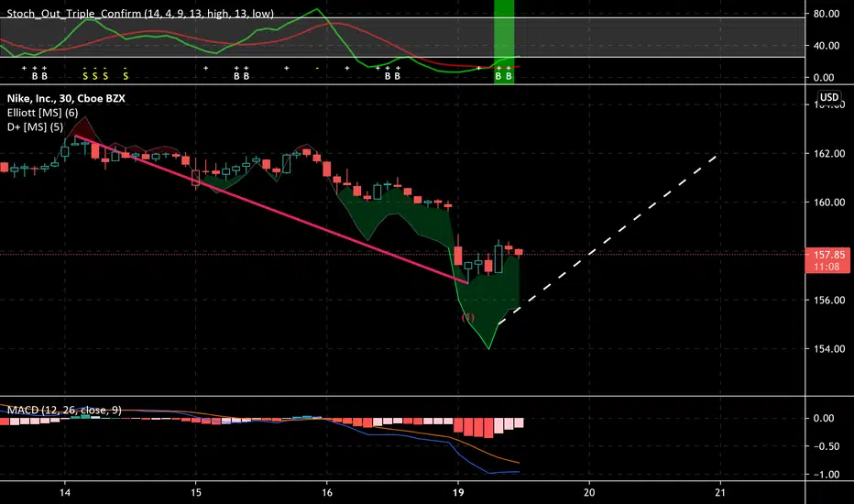Click date 15 on the time axis
The image size is (854, 504).
point(195,493)
